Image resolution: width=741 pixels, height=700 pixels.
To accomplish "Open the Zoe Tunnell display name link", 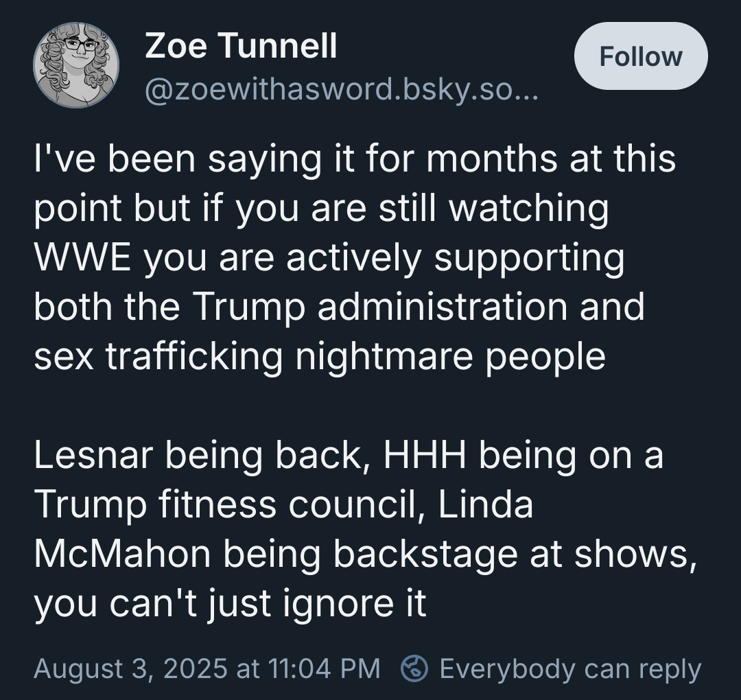I will click(241, 46).
